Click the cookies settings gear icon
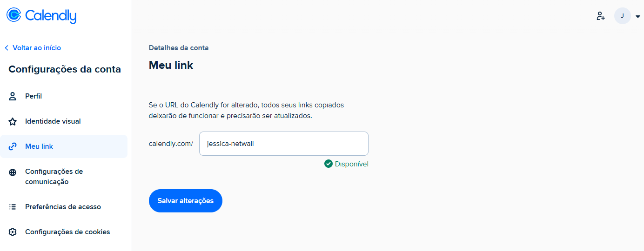 click(13, 232)
